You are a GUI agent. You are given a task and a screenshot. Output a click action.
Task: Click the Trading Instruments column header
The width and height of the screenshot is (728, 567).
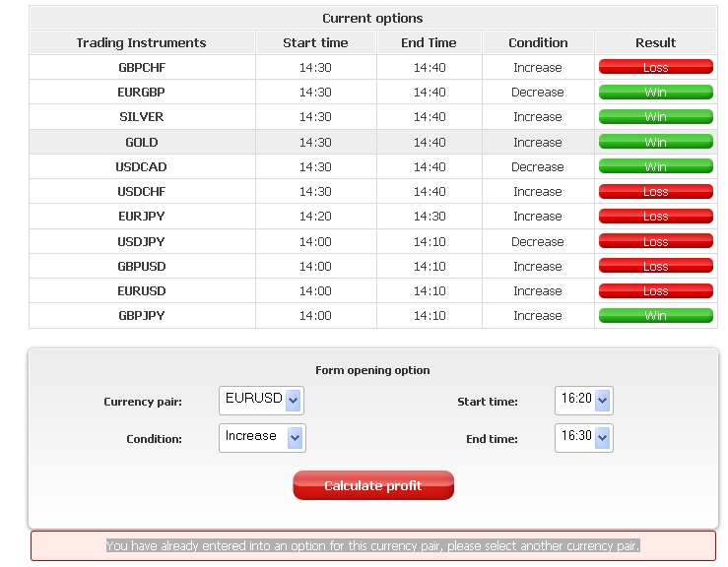click(142, 42)
